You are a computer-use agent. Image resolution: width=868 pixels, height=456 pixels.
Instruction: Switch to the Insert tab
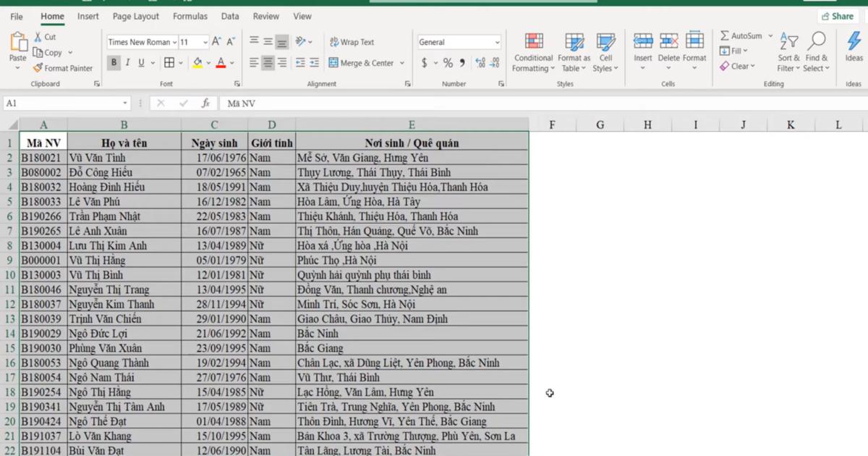pyautogui.click(x=88, y=16)
